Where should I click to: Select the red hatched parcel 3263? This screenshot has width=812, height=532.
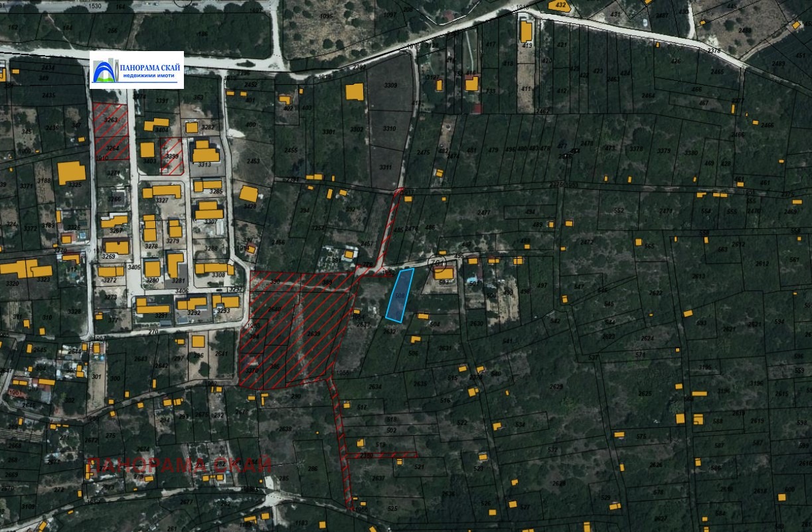click(110, 121)
